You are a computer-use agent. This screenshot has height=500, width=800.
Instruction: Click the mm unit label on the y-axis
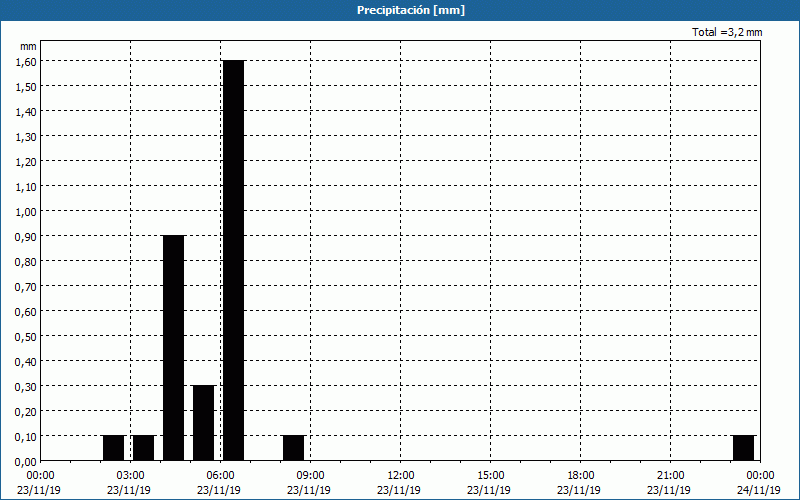tap(28, 46)
